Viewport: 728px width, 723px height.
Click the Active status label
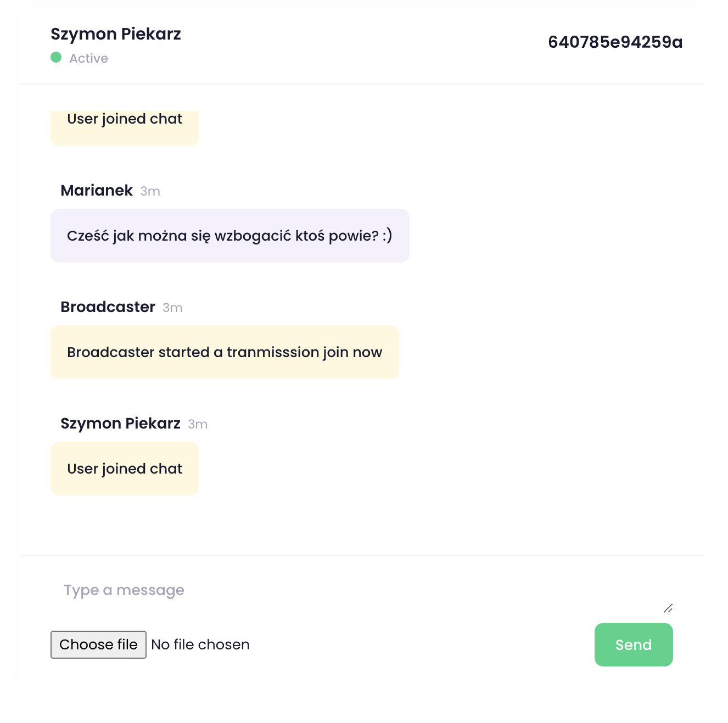point(88,58)
